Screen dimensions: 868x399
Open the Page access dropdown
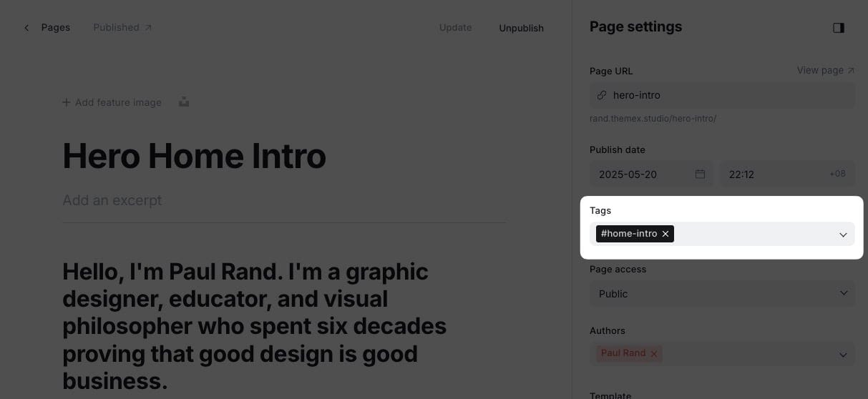click(x=721, y=293)
